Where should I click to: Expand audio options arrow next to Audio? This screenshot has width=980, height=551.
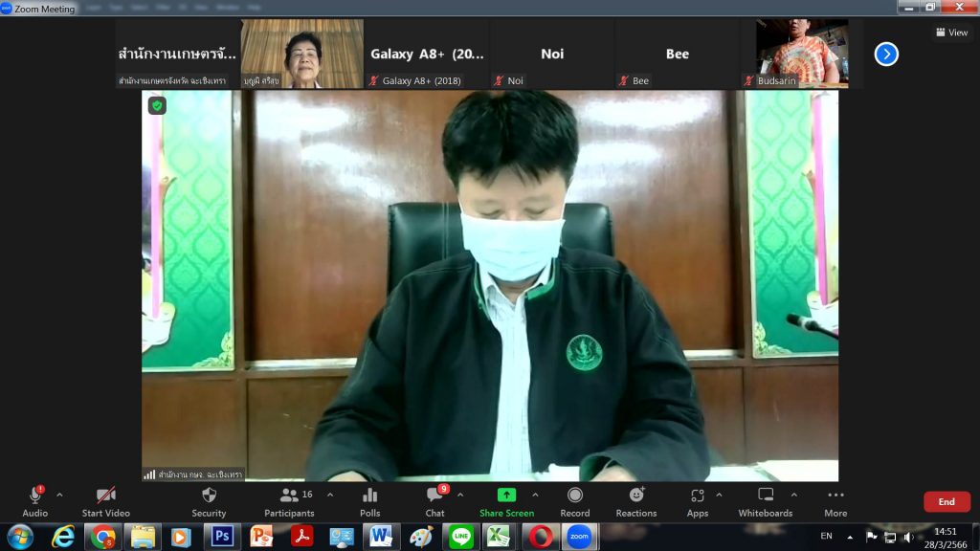[59, 495]
